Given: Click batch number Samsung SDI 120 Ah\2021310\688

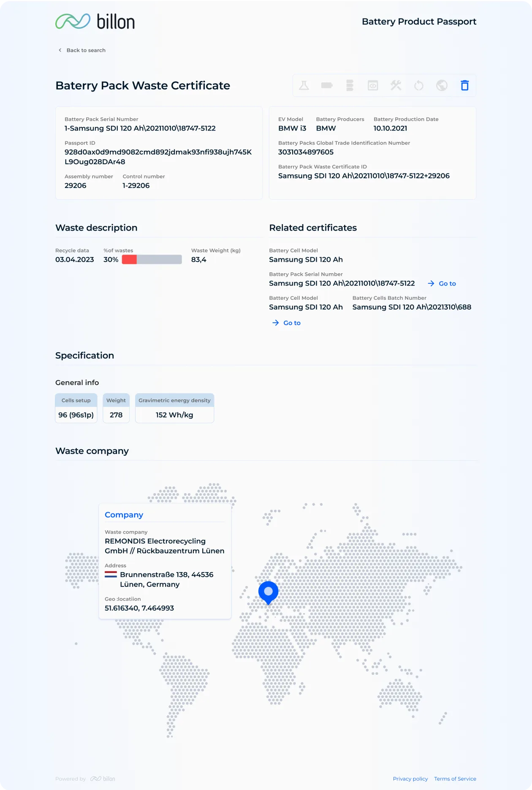Looking at the screenshot, I should click(x=412, y=307).
